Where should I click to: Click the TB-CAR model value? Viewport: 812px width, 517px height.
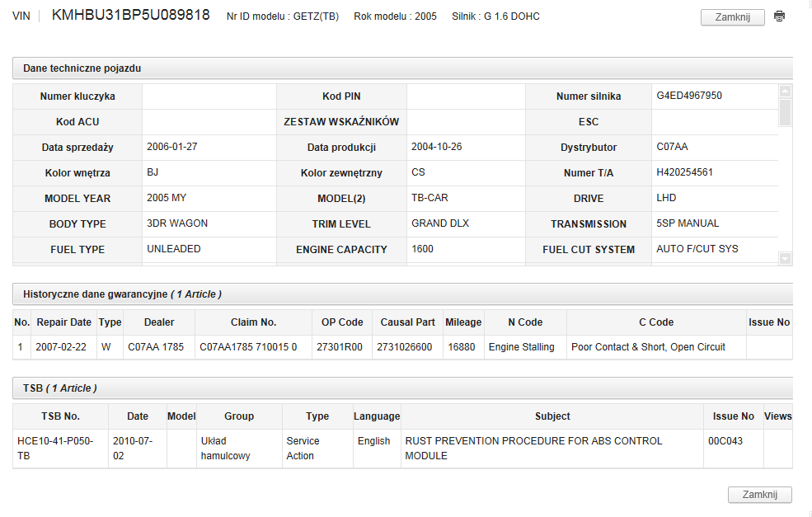pyautogui.click(x=429, y=198)
